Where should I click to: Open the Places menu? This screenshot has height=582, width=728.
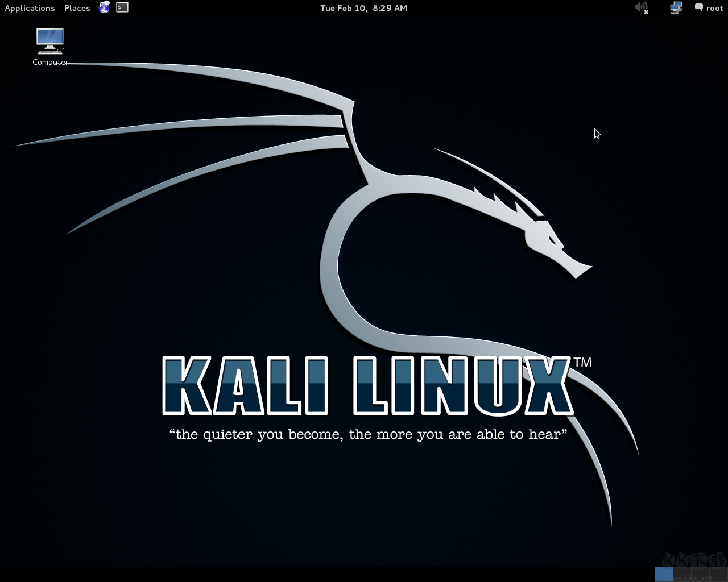coord(77,7)
